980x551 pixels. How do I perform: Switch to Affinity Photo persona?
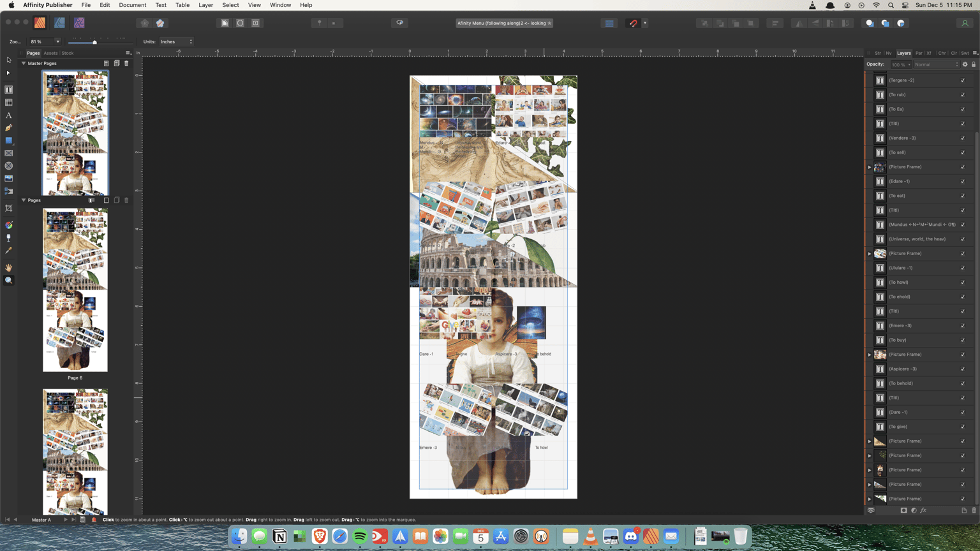(x=79, y=23)
